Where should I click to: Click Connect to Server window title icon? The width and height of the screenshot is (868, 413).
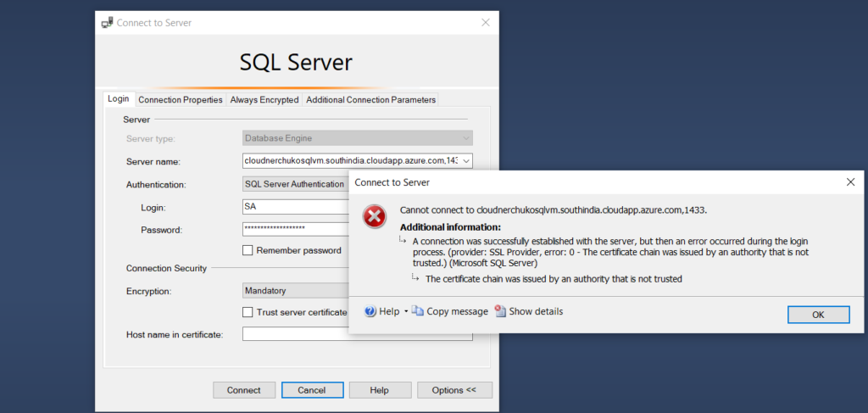click(108, 23)
